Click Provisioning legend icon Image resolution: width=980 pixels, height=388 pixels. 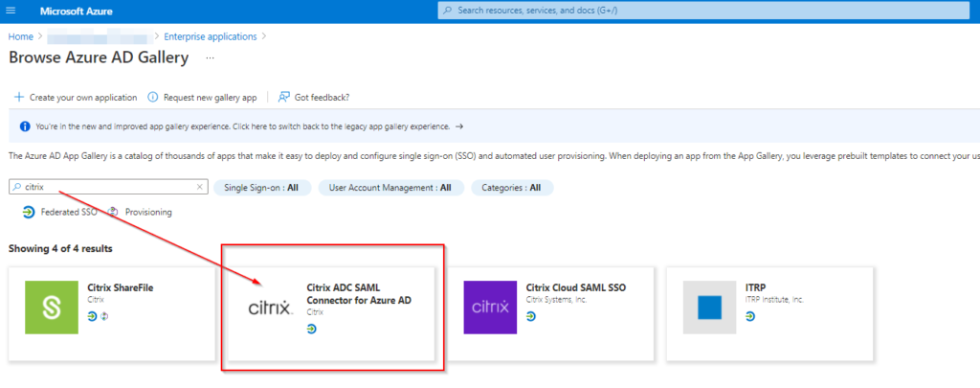tap(113, 212)
